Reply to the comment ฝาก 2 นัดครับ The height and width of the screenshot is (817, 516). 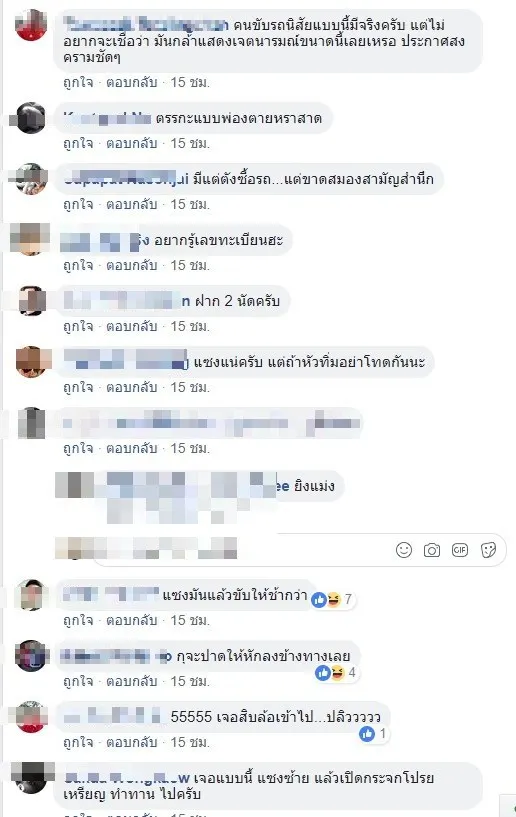[x=131, y=327]
